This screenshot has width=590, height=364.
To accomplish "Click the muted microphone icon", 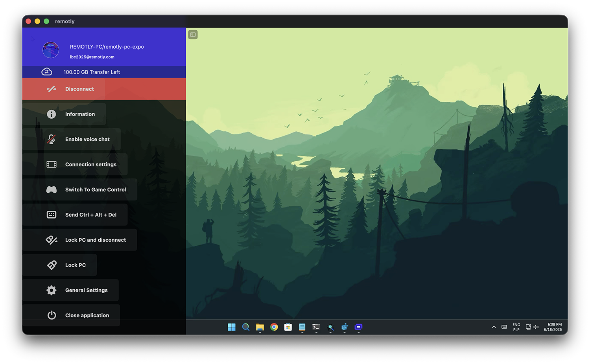I will point(52,139).
